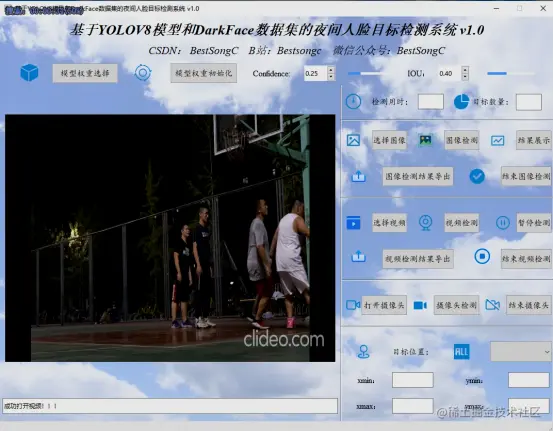554x432 pixels.
Task: Click the pie chart target-count icon
Action: [x=461, y=102]
